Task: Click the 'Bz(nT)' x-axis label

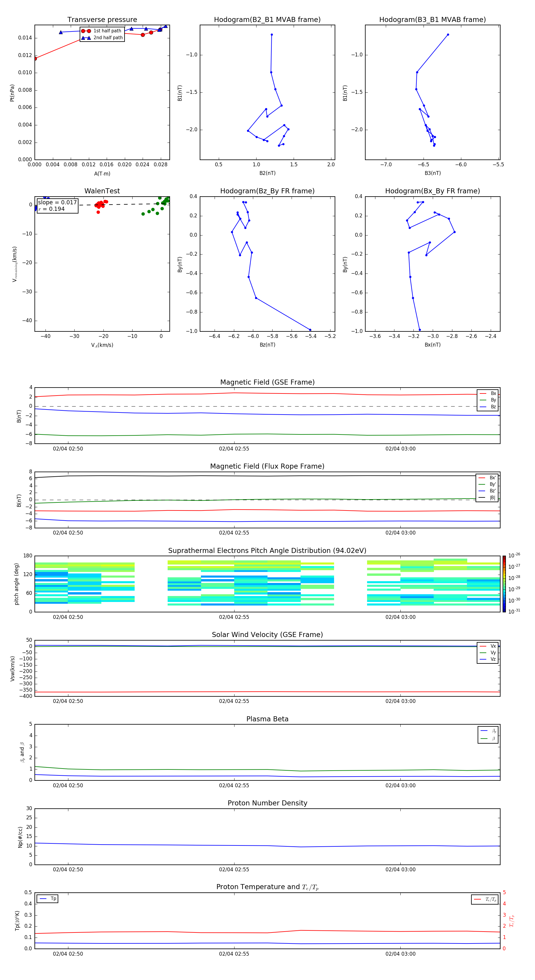Action: 267,345
